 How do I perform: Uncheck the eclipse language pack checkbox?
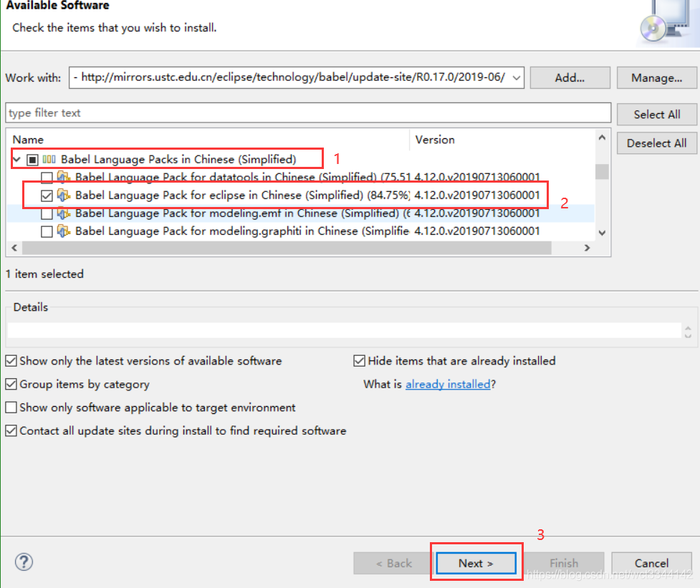[47, 196]
